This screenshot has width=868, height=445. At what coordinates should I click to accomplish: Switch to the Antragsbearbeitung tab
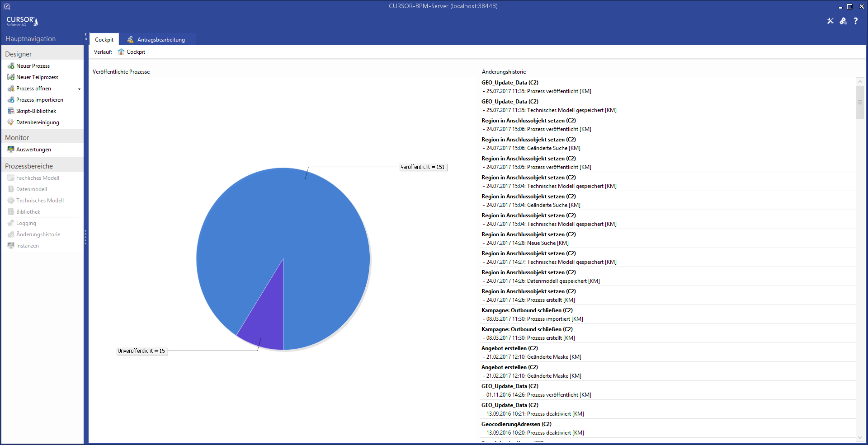click(160, 40)
